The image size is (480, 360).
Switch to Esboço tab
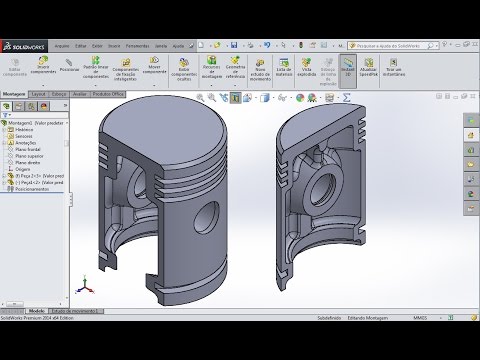pyautogui.click(x=59, y=94)
